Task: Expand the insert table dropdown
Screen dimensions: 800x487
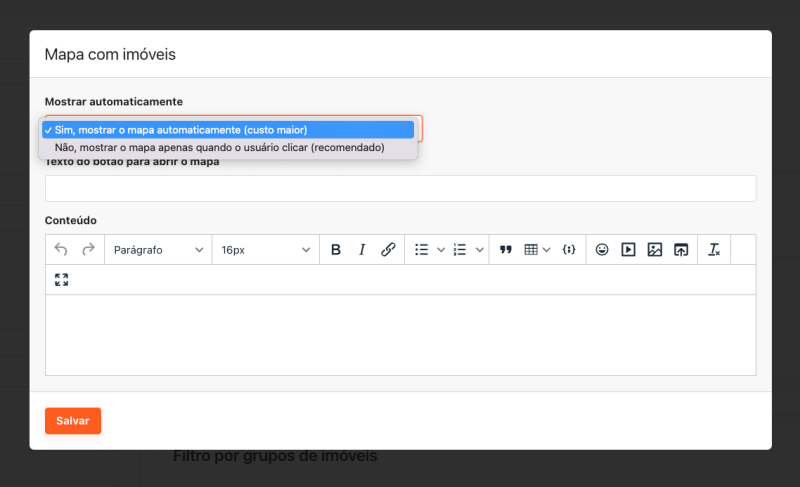Action: click(x=546, y=250)
